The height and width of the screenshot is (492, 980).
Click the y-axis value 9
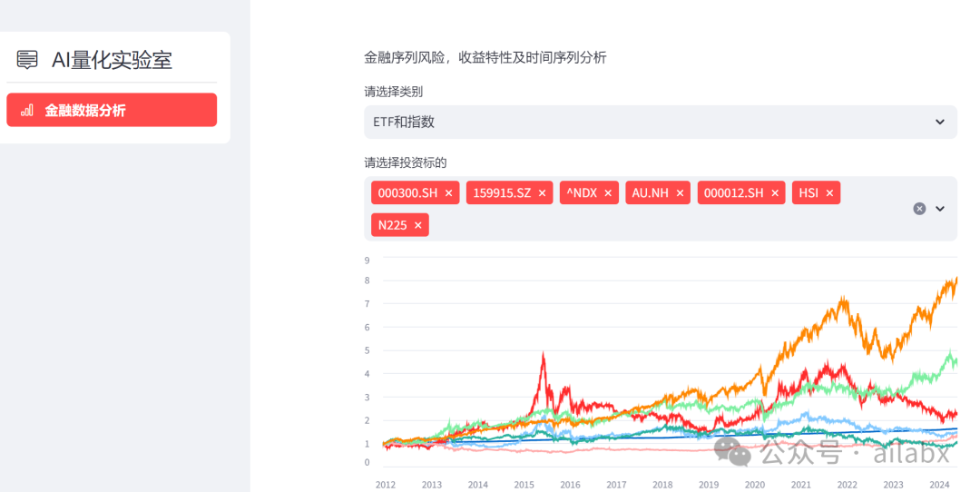click(x=367, y=260)
